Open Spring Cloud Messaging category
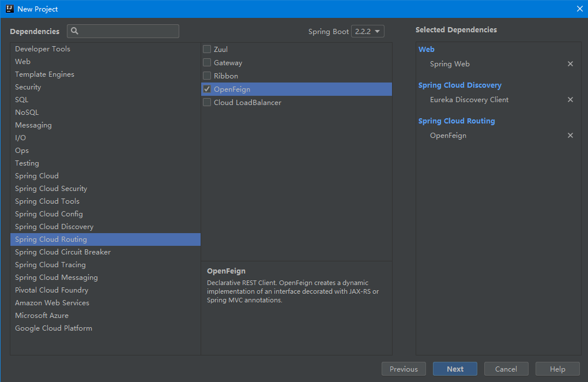 [x=105, y=278]
